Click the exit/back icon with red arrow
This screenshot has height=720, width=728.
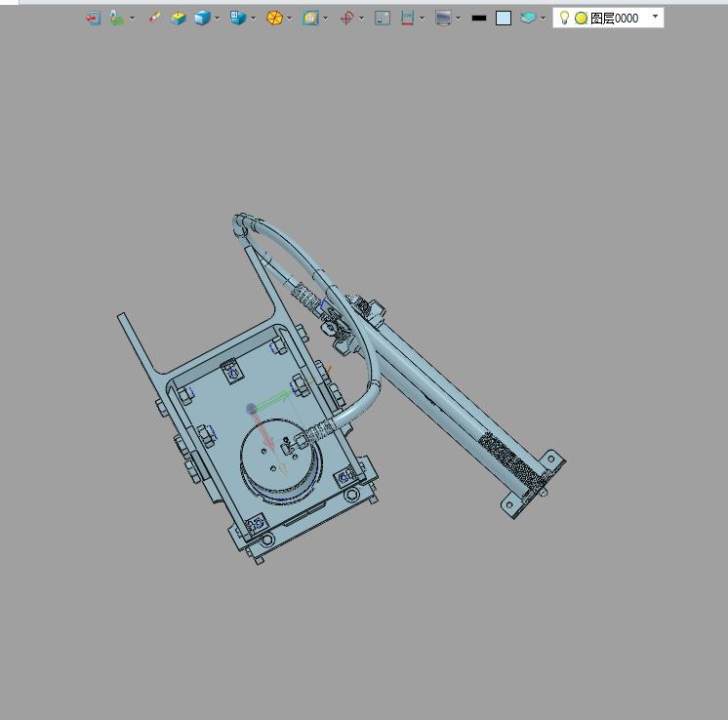click(94, 19)
